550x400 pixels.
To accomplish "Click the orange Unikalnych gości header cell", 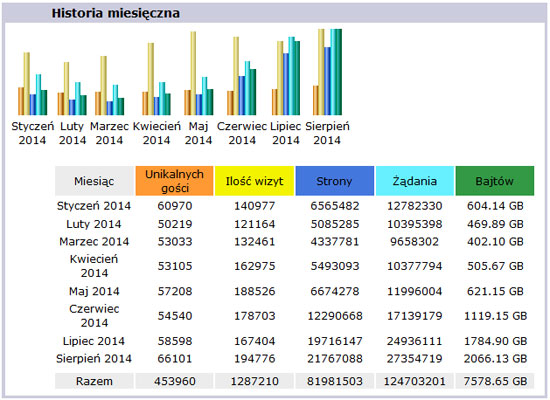I will tap(174, 181).
